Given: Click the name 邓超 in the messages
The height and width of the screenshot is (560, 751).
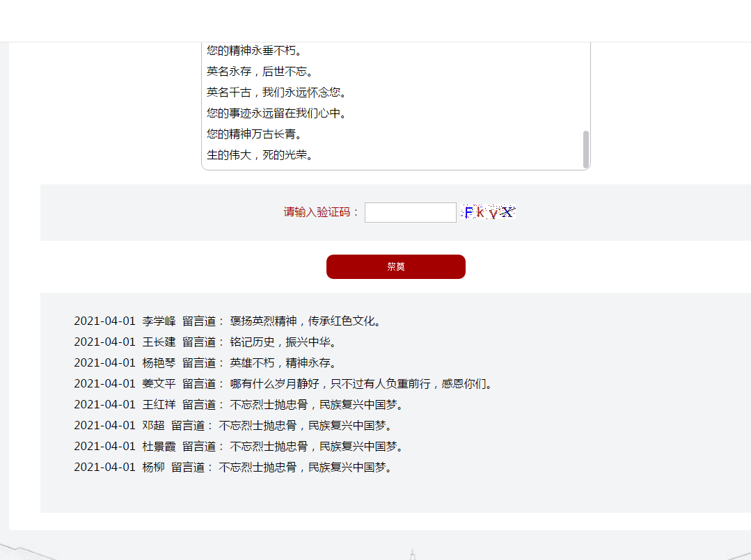Looking at the screenshot, I should [x=154, y=426].
